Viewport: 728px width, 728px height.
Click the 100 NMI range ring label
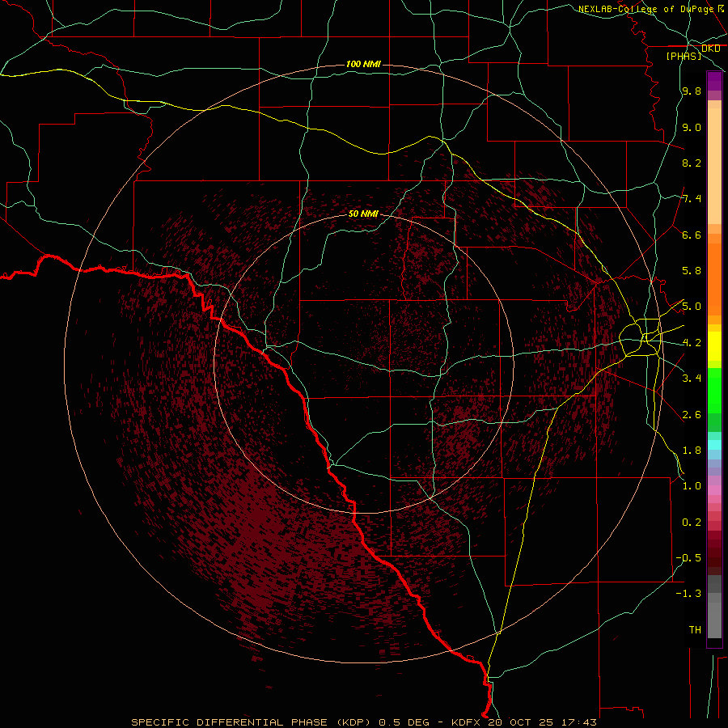point(363,64)
